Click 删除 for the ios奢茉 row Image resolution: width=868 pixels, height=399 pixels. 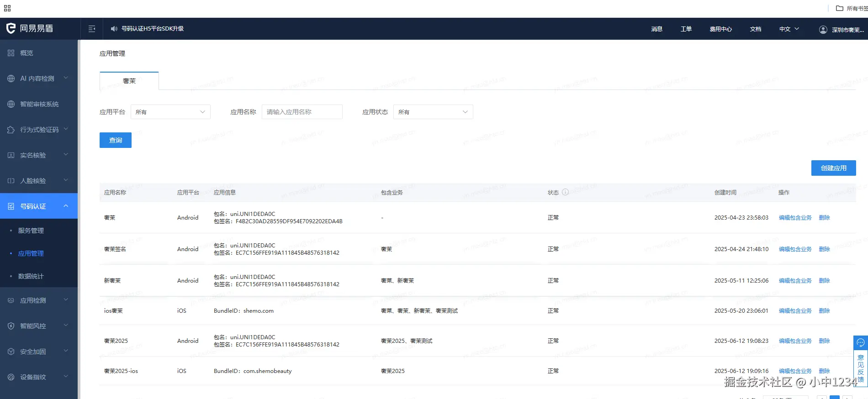(x=825, y=311)
